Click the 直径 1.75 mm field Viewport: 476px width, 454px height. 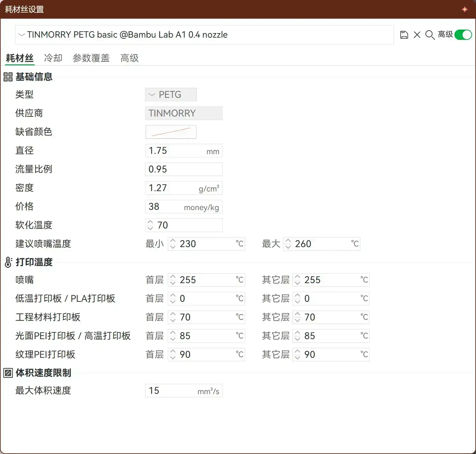point(184,151)
